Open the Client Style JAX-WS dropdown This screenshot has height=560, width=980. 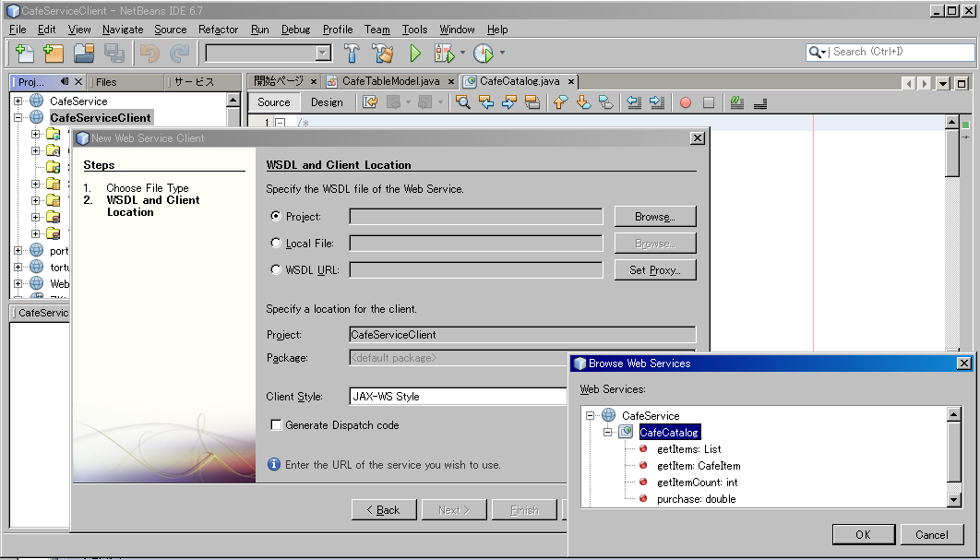(x=458, y=397)
